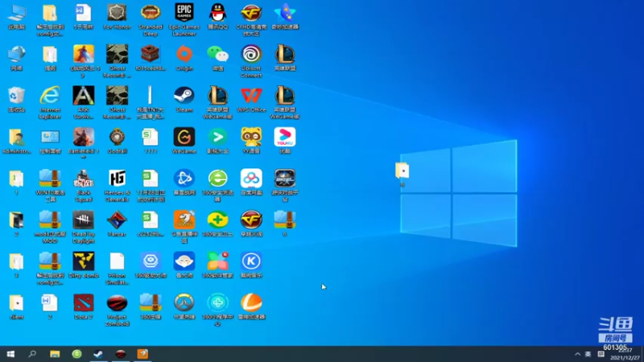The image size is (644, 362).
Task: Open the Windows Start menu
Action: (x=10, y=354)
